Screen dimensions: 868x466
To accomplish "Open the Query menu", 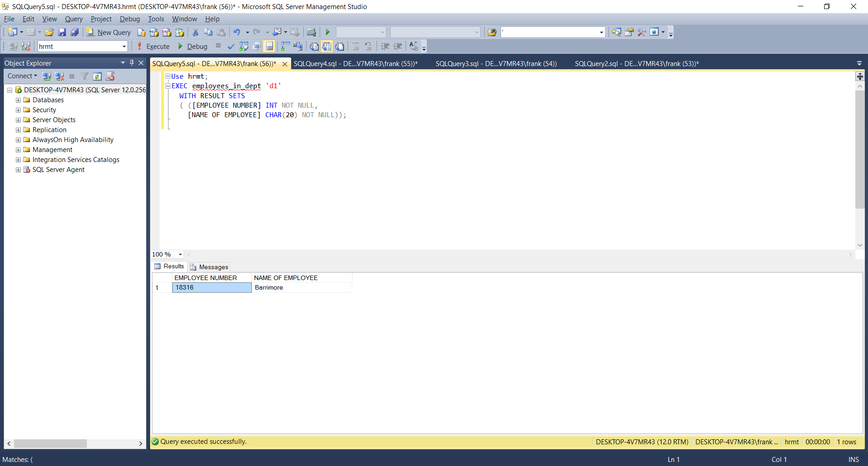I will pos(74,19).
